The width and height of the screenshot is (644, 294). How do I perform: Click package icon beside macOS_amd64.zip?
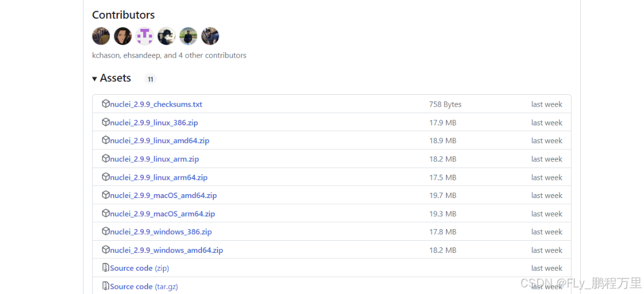pos(105,195)
